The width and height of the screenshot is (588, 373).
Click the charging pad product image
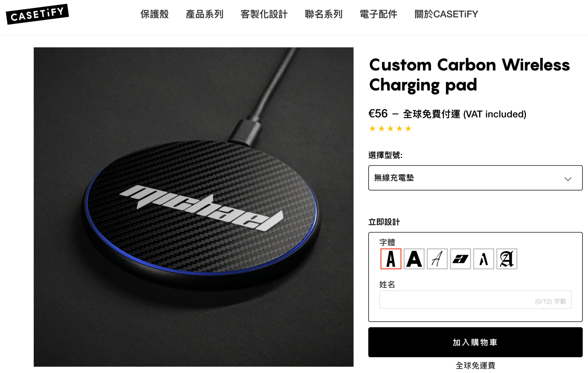pos(193,207)
